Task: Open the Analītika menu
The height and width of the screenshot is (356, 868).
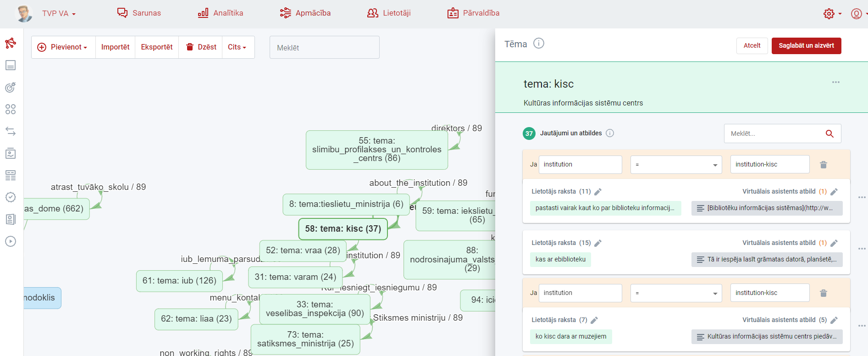Action: 221,13
